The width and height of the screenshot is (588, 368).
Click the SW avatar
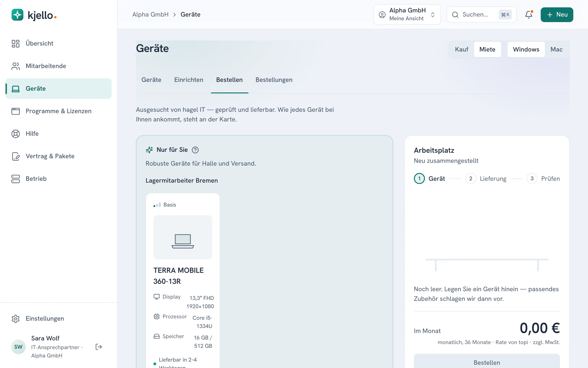18,347
